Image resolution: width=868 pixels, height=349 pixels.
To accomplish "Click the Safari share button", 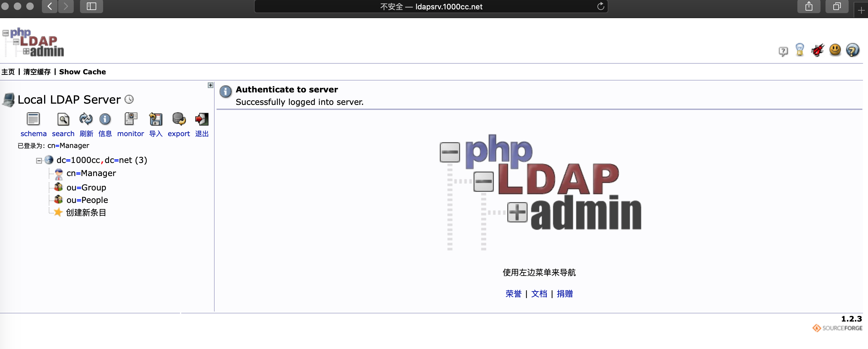I will coord(809,6).
